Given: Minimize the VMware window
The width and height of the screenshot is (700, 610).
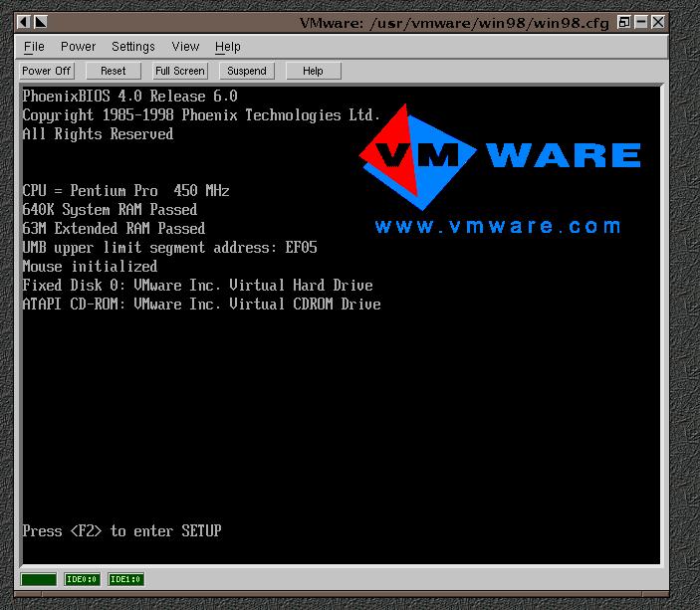Looking at the screenshot, I should tap(642, 21).
